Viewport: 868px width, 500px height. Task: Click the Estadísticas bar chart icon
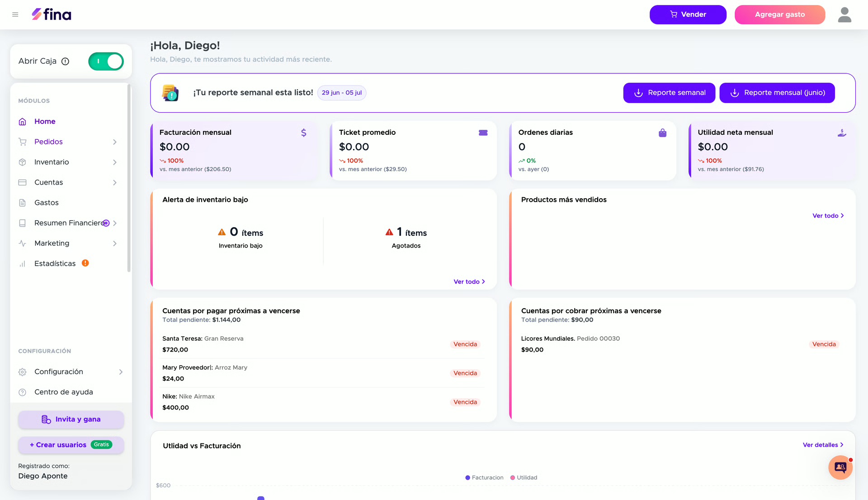23,264
